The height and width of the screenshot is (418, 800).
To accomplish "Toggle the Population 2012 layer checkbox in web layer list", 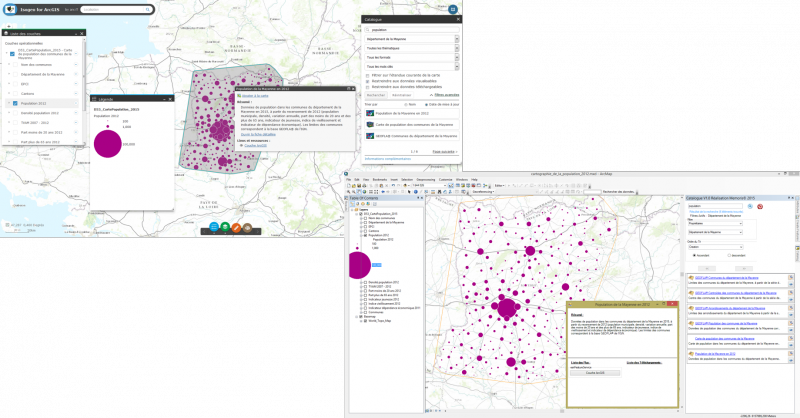I will tap(17, 103).
